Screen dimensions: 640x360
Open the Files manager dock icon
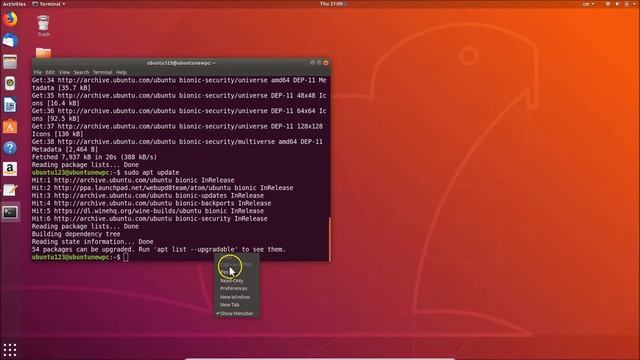pyautogui.click(x=10, y=62)
